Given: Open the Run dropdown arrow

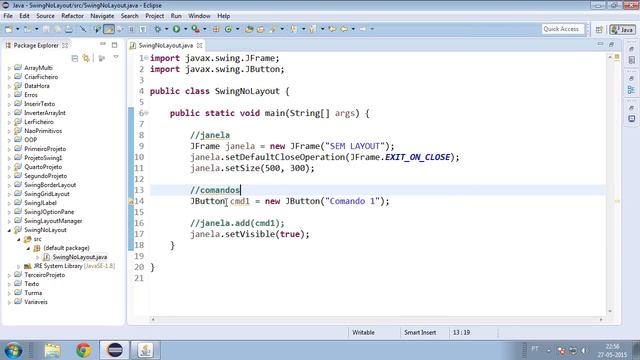Looking at the screenshot, I should tap(185, 29).
